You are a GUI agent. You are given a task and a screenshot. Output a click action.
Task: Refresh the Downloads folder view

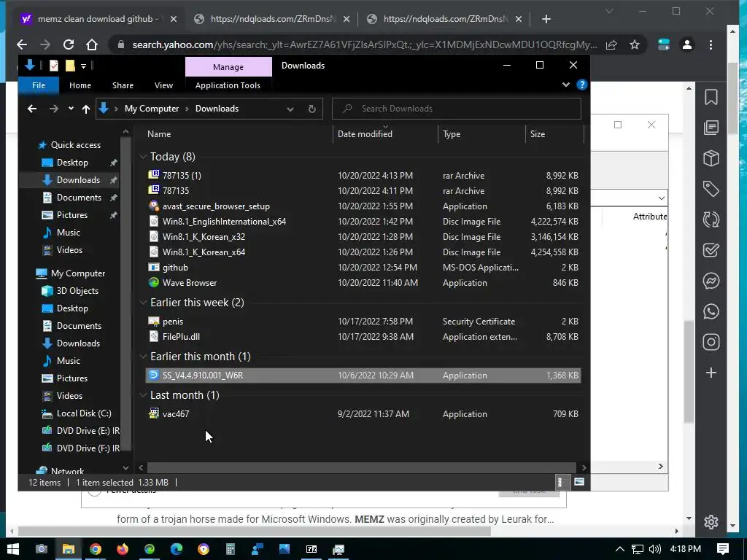(311, 109)
